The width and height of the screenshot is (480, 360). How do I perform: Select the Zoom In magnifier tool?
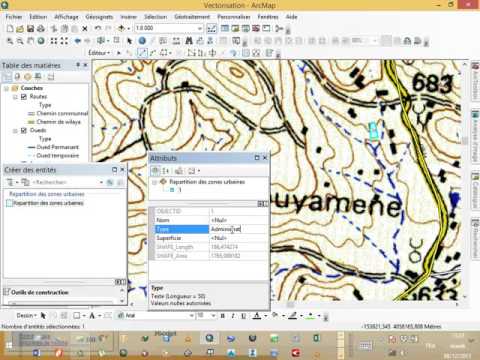click(10, 41)
